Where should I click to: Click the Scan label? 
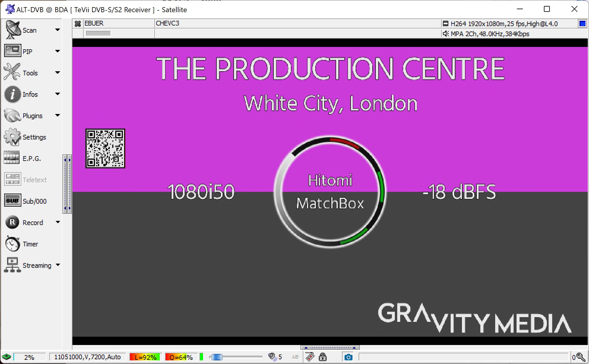[29, 30]
